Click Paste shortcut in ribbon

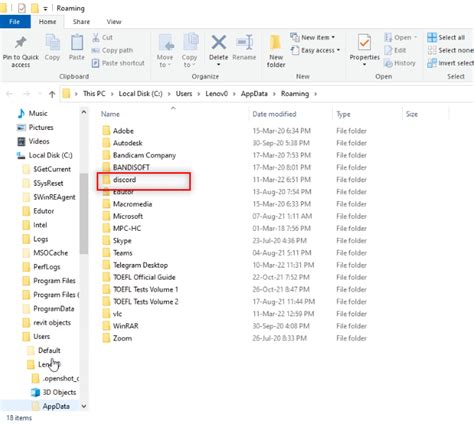[118, 63]
